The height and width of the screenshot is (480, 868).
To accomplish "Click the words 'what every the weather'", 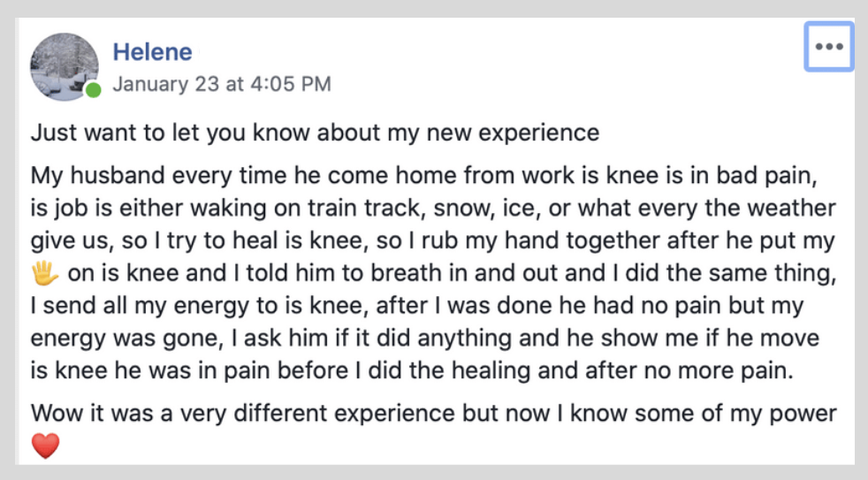I will (x=707, y=208).
